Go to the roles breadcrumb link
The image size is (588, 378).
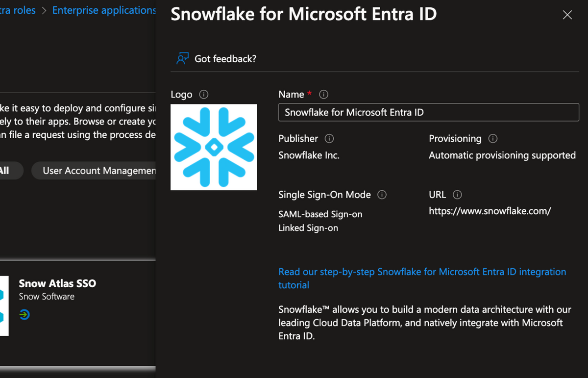(x=18, y=10)
